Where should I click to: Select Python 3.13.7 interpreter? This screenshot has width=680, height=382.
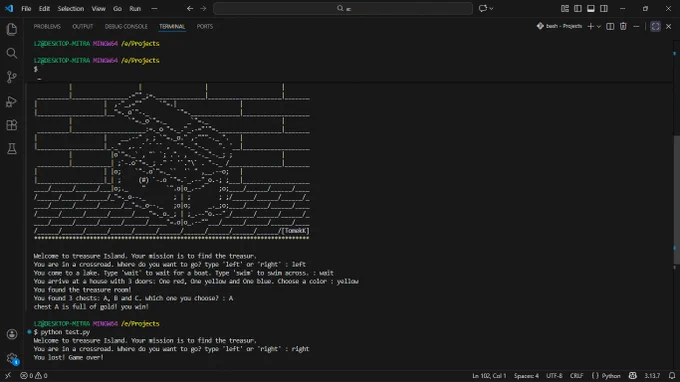pyautogui.click(x=652, y=376)
